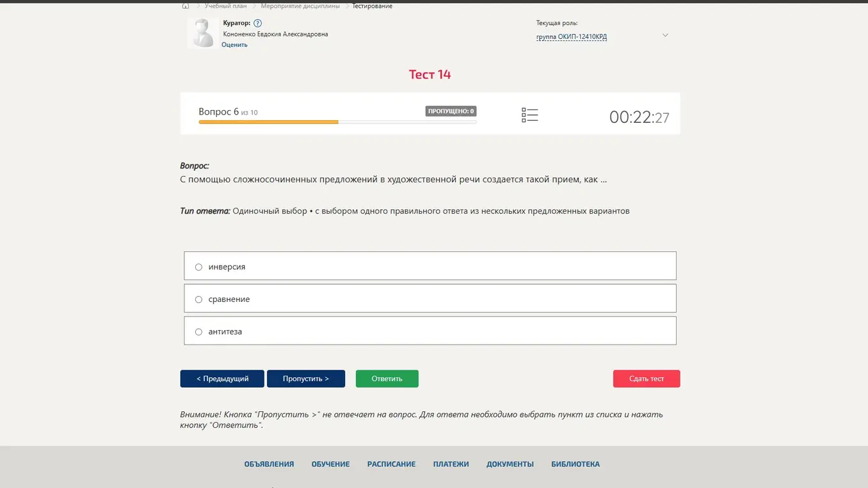The image size is (868, 488).
Task: Click the Оценить link
Action: pos(234,45)
